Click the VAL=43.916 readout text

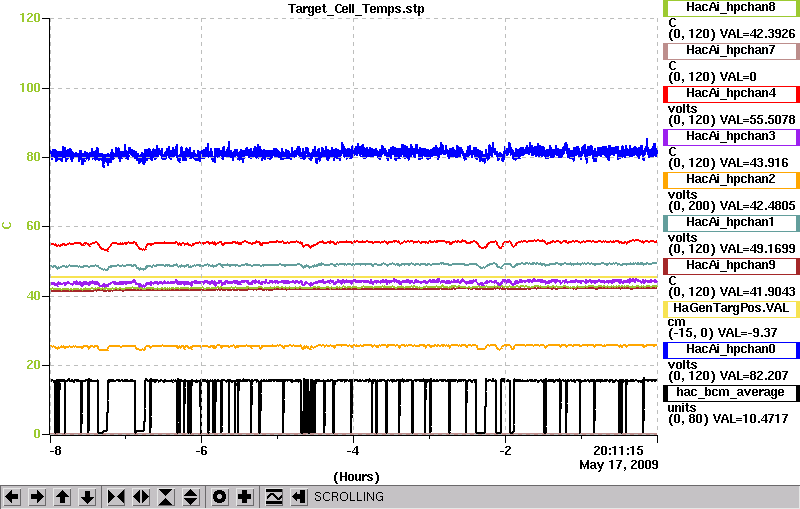(754, 163)
